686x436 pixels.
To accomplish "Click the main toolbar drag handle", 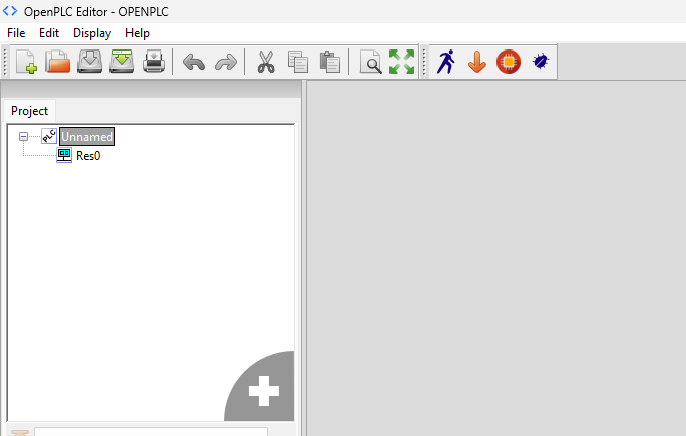I will click(5, 62).
